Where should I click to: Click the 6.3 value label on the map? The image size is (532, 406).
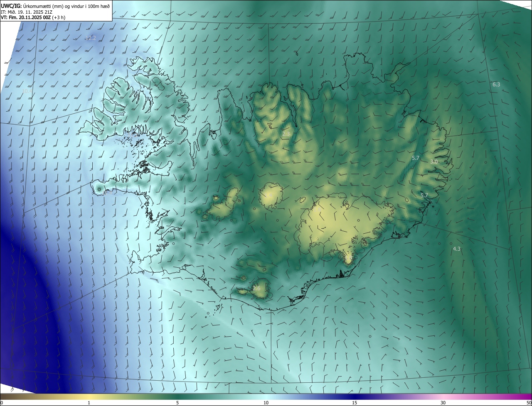pos(496,84)
